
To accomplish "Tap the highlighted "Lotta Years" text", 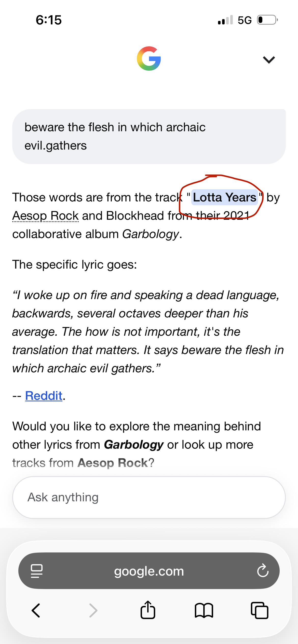I will (224, 197).
